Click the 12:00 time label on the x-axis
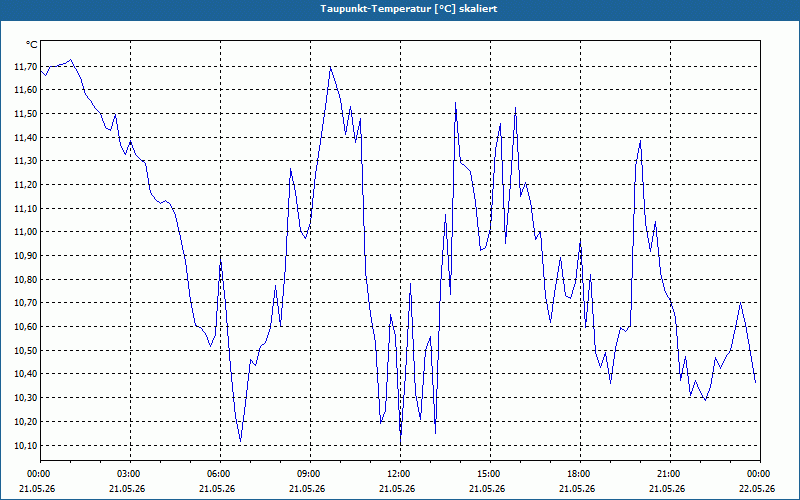The height and width of the screenshot is (500, 800). pyautogui.click(x=397, y=474)
